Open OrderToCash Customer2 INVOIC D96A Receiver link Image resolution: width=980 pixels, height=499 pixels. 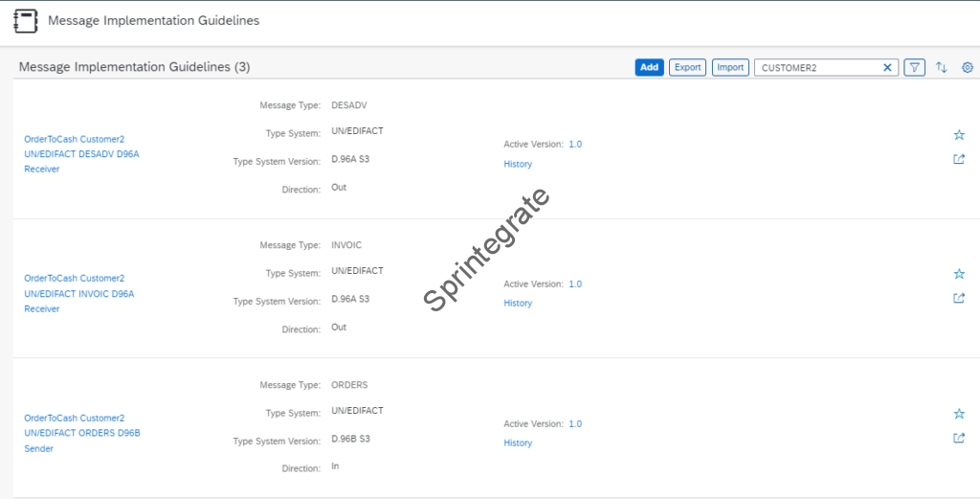(x=79, y=293)
